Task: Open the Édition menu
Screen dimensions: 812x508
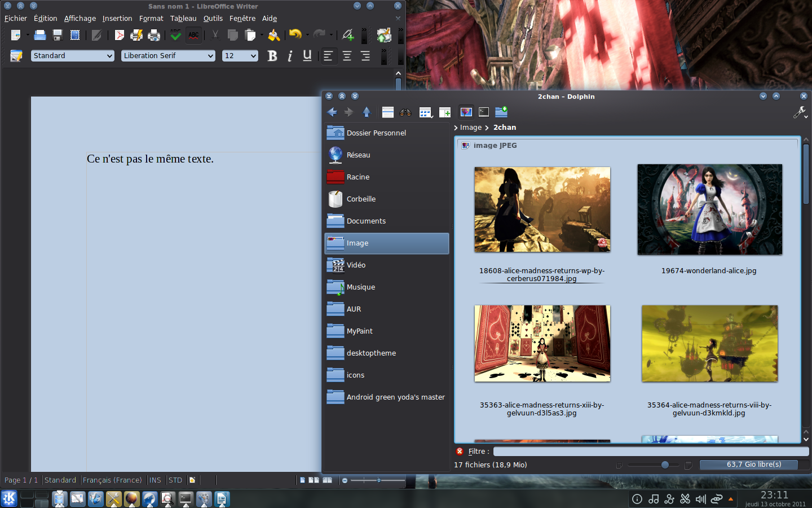Action: pos(46,19)
